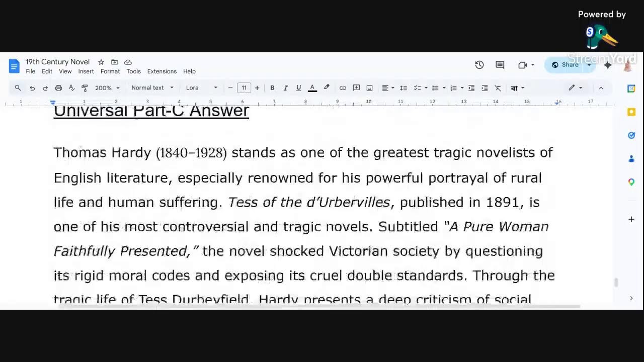644x362 pixels.
Task: Collapse the side panel with the chevron
Action: pyautogui.click(x=631, y=298)
